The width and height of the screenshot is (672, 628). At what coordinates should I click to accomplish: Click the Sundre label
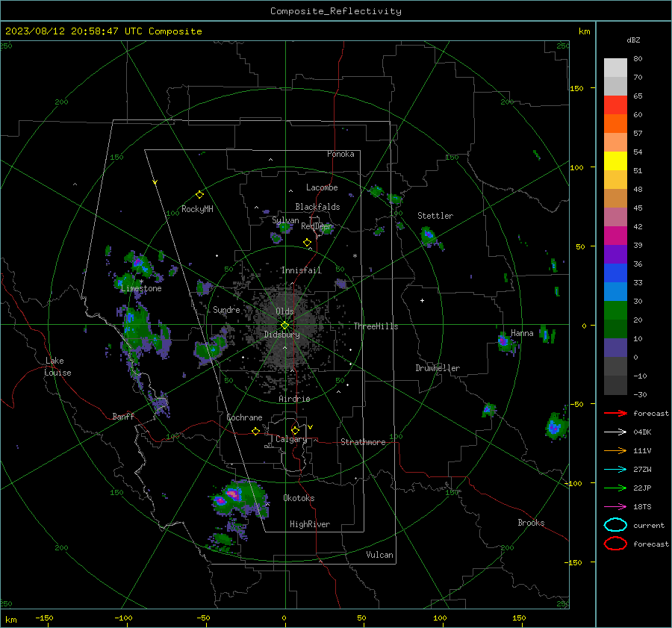(226, 310)
